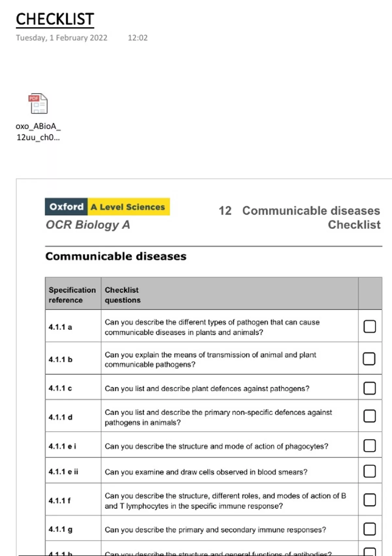This screenshot has height=556, width=392.
Task: Tick the checkbox for 4.1.1 a
Action: click(369, 326)
